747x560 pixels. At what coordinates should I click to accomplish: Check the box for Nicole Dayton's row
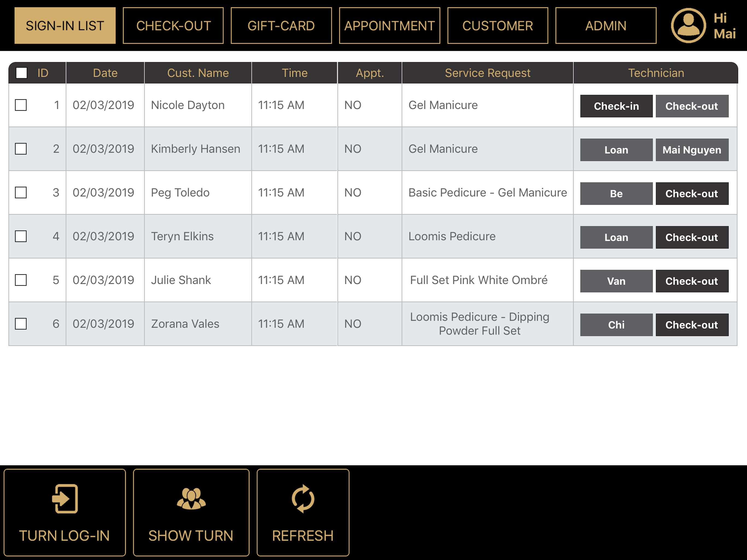click(x=21, y=105)
